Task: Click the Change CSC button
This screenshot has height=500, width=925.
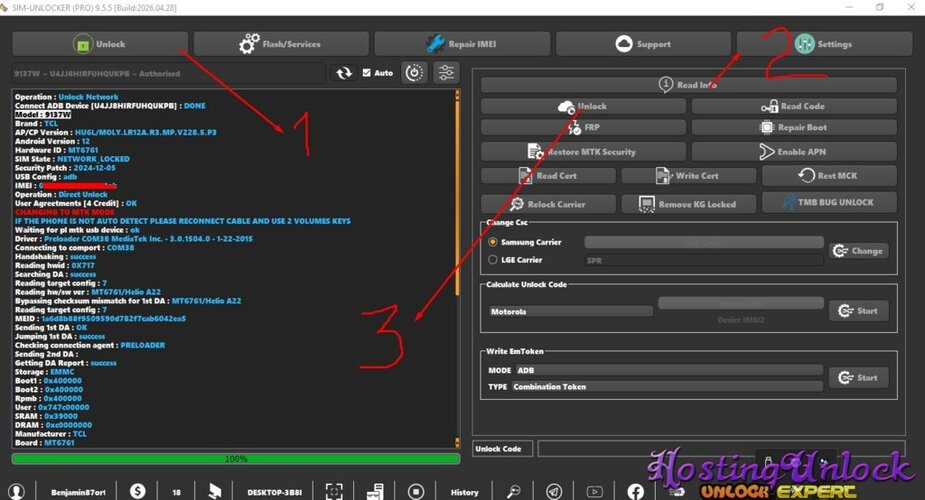Action: 858,251
